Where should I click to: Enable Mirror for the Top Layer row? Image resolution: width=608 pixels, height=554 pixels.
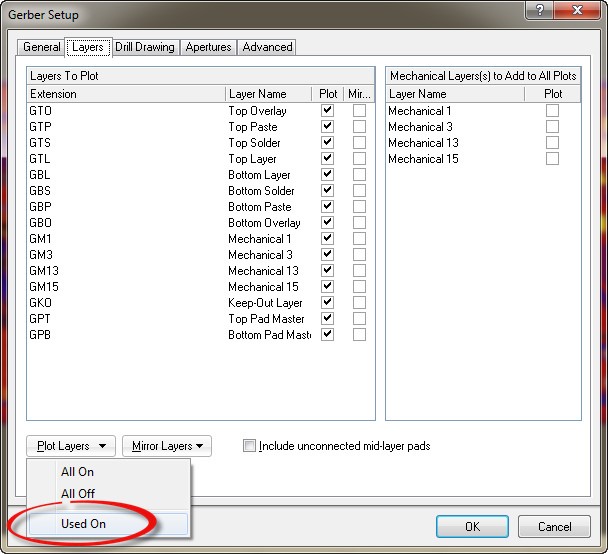(x=359, y=159)
